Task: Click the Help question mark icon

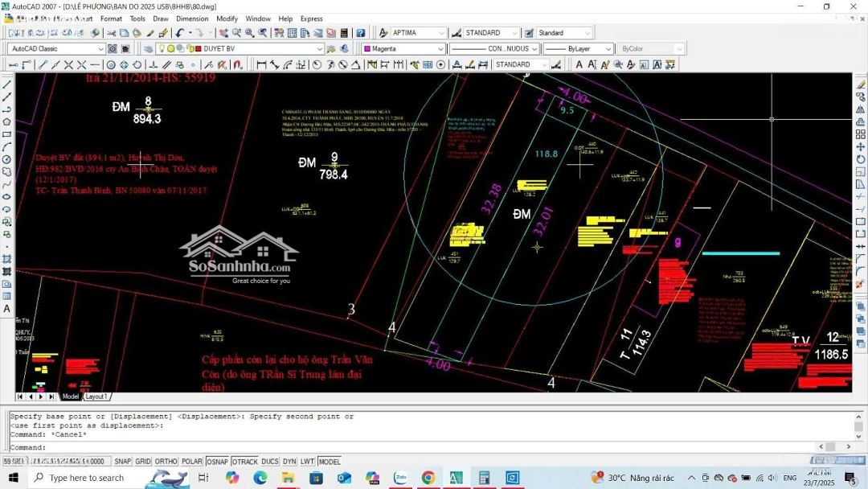Action: (x=361, y=33)
